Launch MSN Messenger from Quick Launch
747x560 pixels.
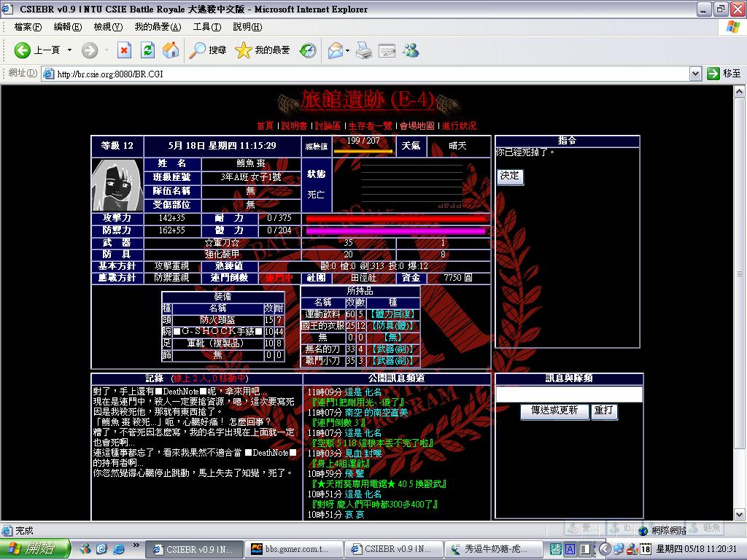click(x=85, y=550)
